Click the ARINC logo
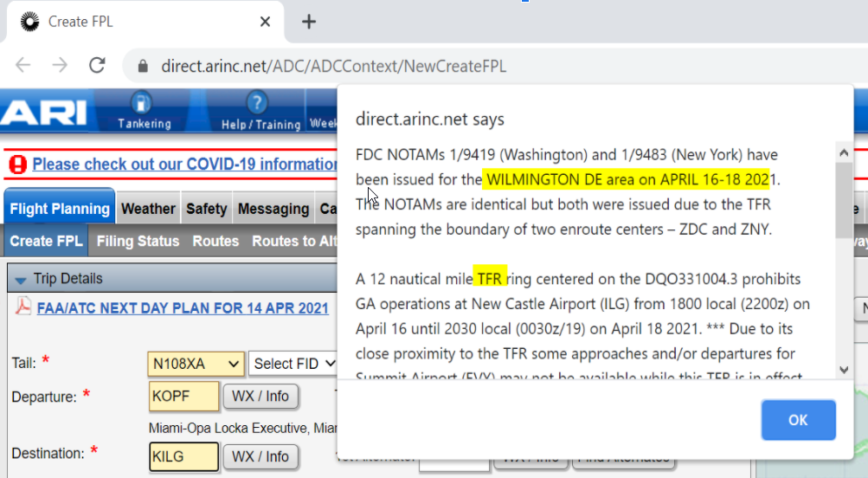The image size is (868, 478). (44, 113)
